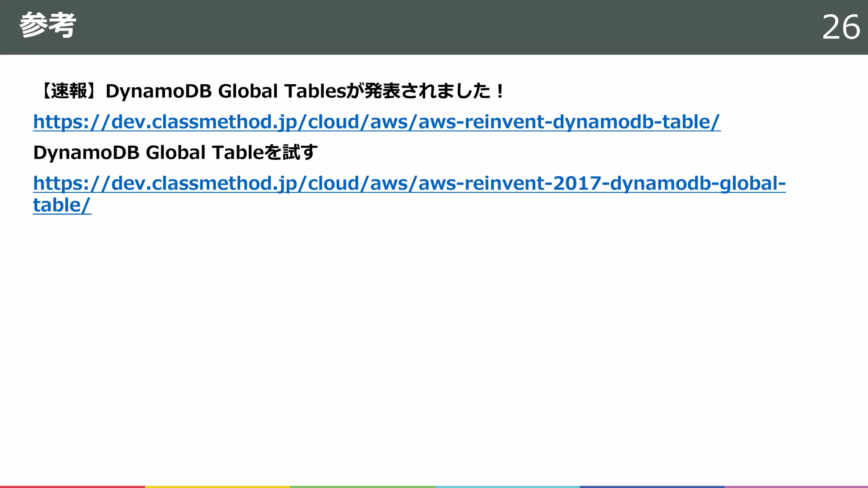Select the 参考 slide title

point(47,25)
